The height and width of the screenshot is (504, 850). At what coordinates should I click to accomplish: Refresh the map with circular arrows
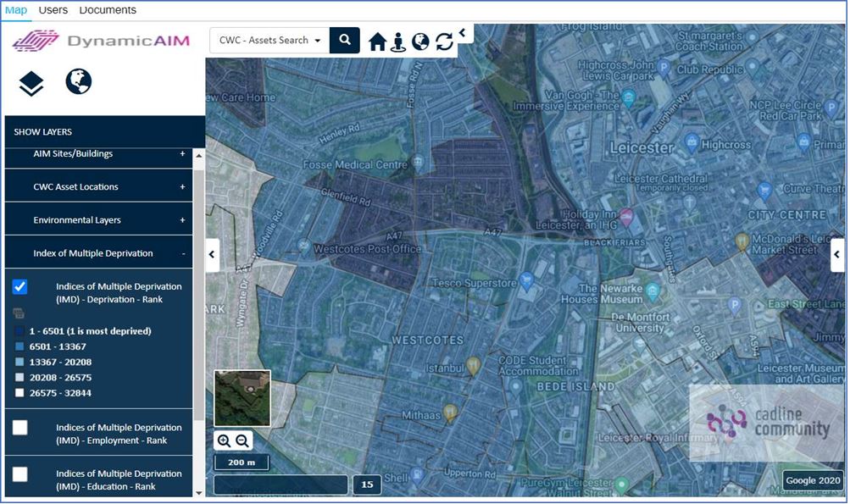coord(444,42)
